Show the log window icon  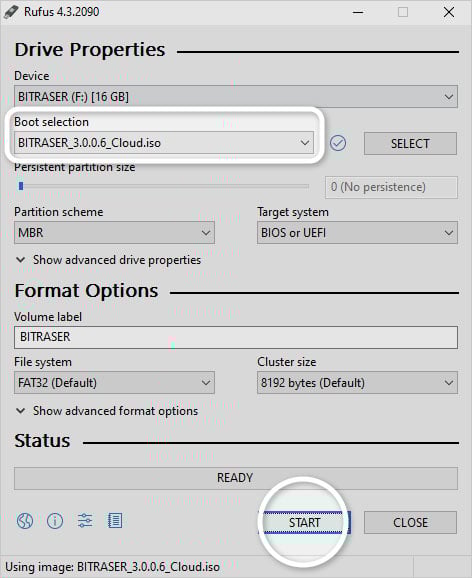(x=115, y=521)
